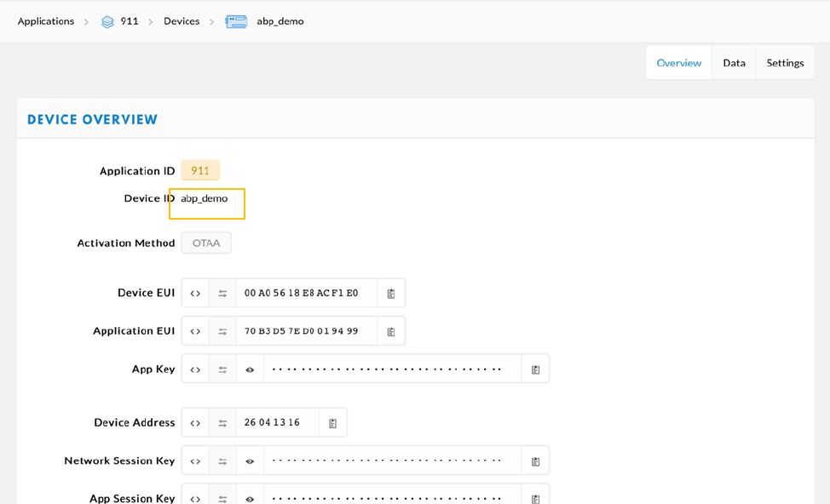Switch byte order of Device EUI
The height and width of the screenshot is (504, 830).
pyautogui.click(x=222, y=293)
